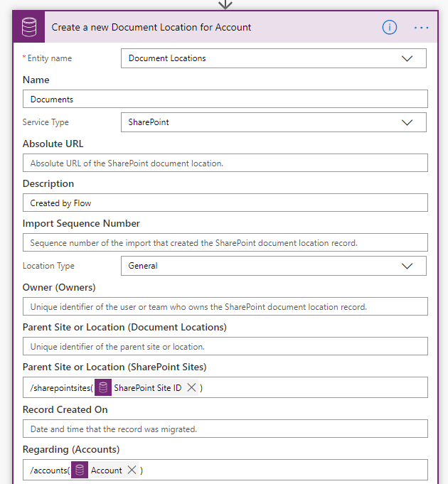Remove the Account dynamic content token
Viewport: 448px width, 484px height.
132,470
